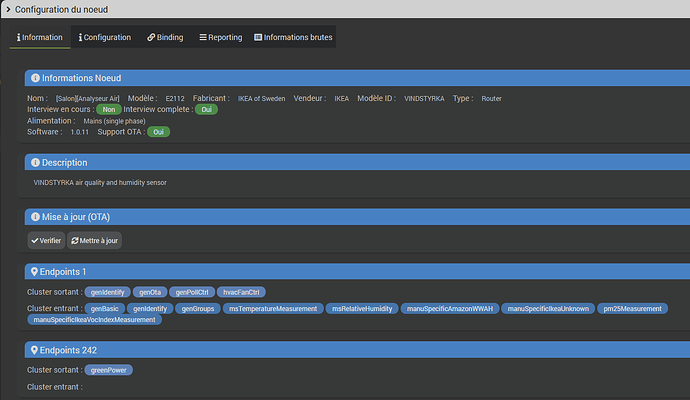Click the Modèle ID value VINDSTYRKA

[x=424, y=99]
